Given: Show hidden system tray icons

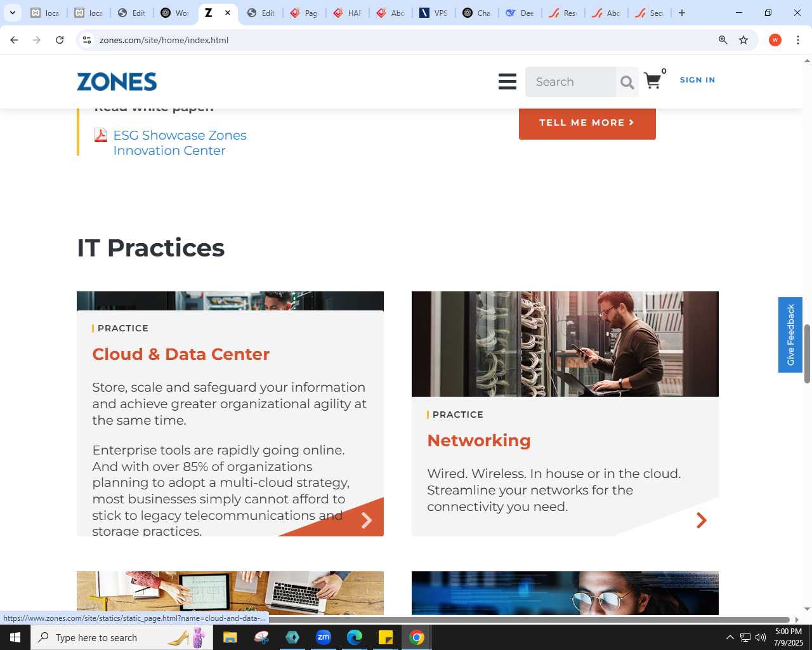Looking at the screenshot, I should click(730, 637).
